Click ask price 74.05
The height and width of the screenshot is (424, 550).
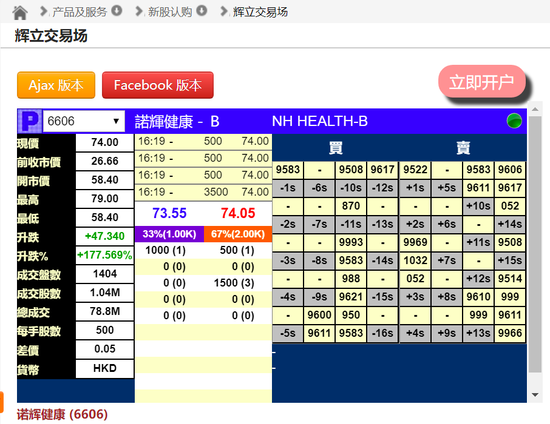tap(238, 213)
